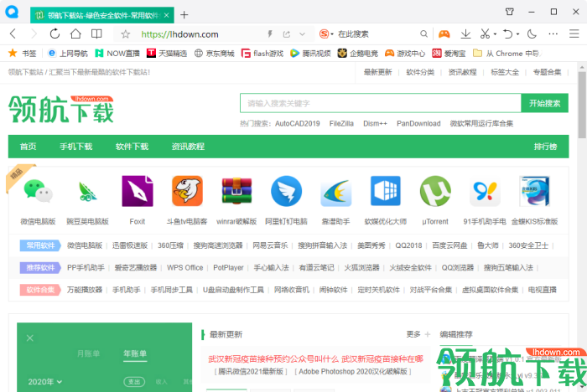The height and width of the screenshot is (392, 587).
Task: Close the 领航下载站 browser tab
Action: click(167, 15)
